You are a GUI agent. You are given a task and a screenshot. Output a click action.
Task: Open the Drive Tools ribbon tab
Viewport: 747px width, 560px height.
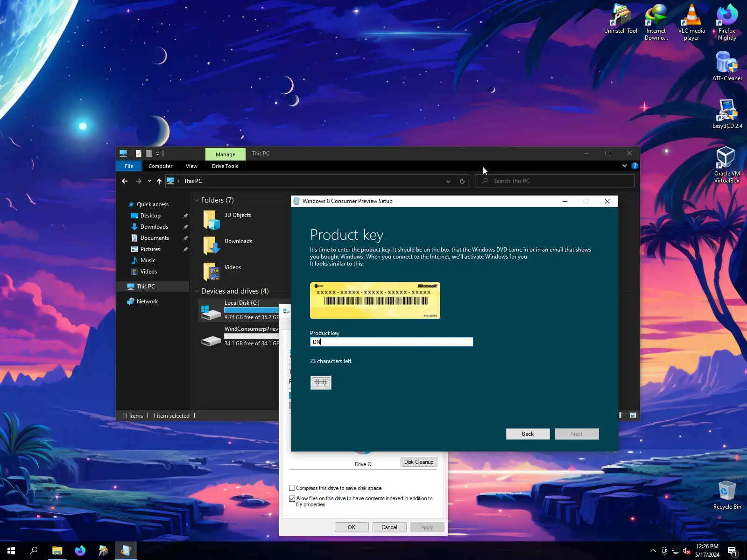point(225,166)
